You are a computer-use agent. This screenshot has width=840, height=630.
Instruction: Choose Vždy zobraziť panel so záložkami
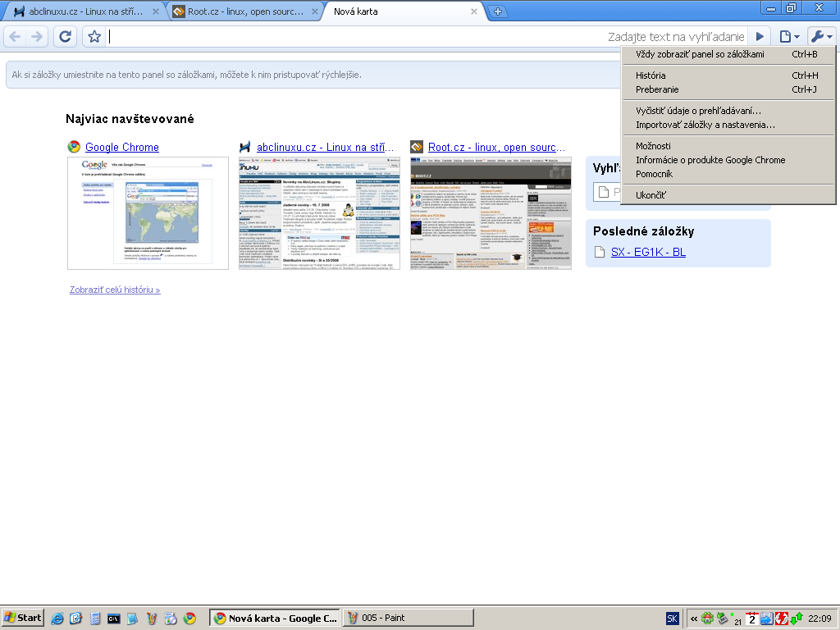pos(728,54)
